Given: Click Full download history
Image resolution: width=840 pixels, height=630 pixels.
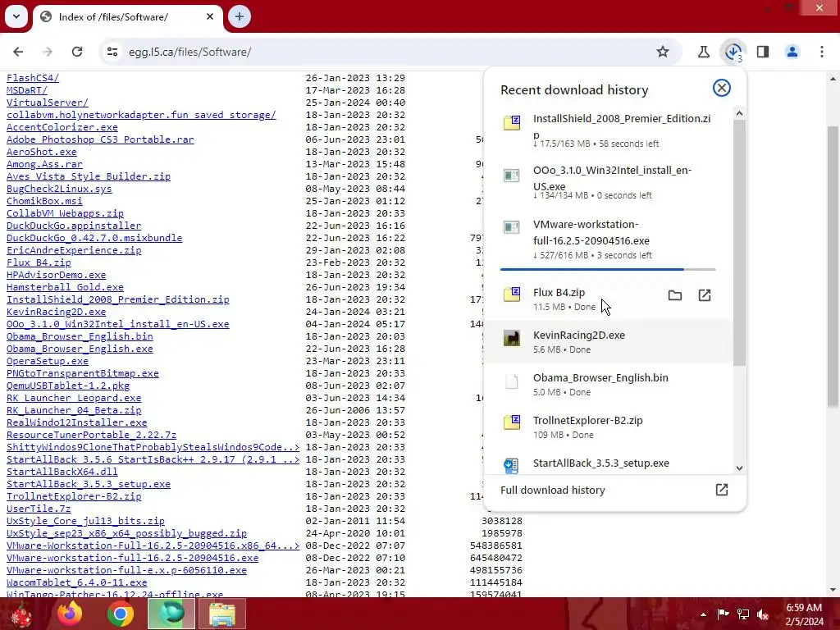Looking at the screenshot, I should [x=552, y=490].
